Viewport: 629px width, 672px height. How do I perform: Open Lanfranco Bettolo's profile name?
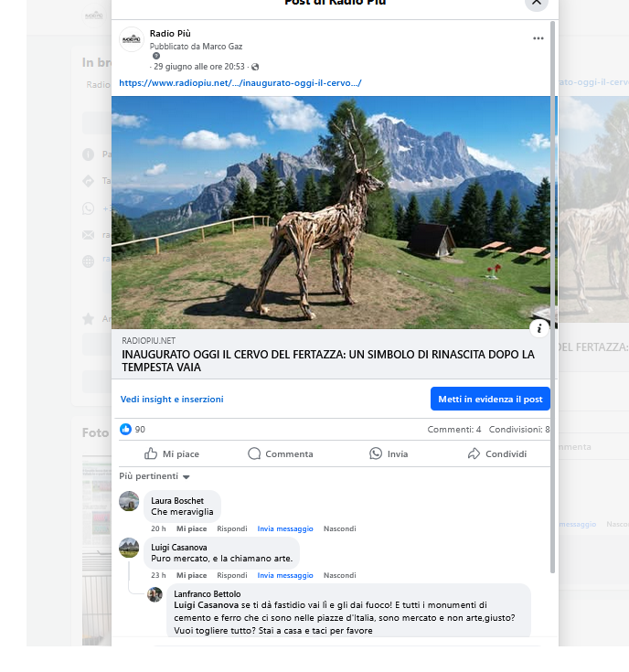(207, 594)
